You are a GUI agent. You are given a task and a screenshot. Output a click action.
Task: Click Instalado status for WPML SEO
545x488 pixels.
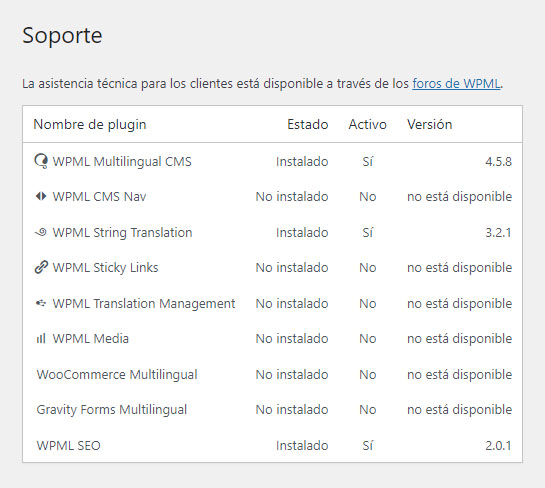coord(302,446)
